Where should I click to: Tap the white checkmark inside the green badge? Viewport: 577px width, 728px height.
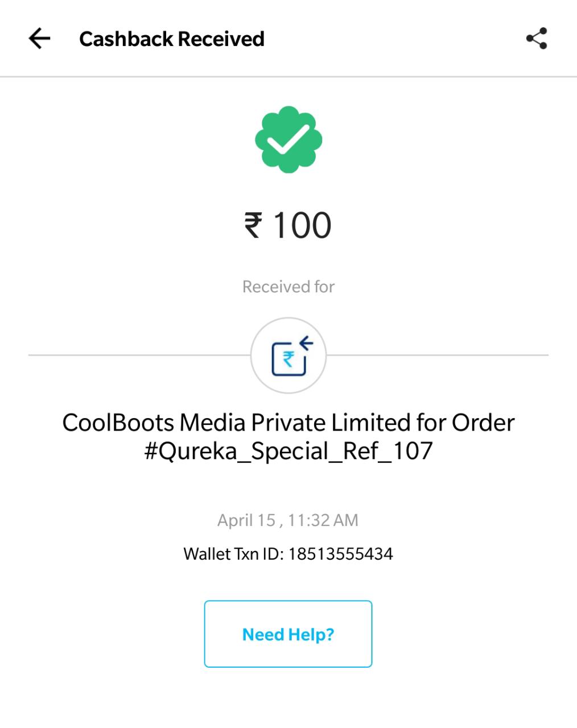(x=288, y=139)
